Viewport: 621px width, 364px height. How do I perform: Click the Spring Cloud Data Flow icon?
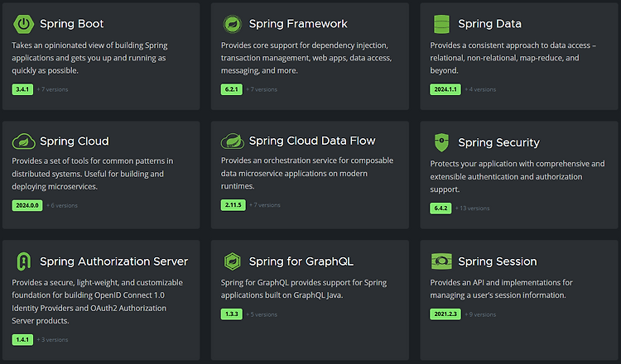tap(233, 141)
